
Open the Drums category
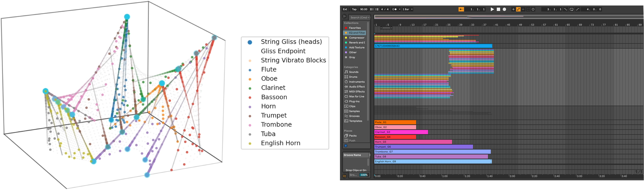[355, 77]
